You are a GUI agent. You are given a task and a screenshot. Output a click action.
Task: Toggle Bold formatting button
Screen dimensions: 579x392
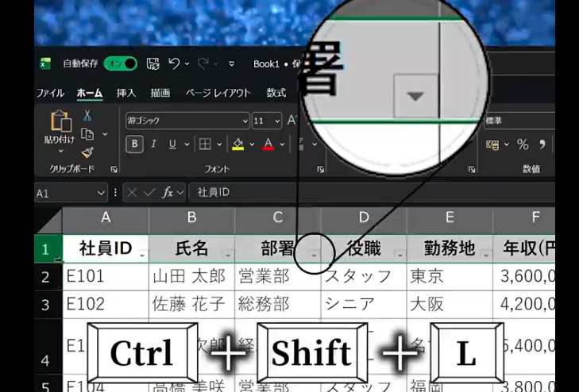click(x=135, y=144)
